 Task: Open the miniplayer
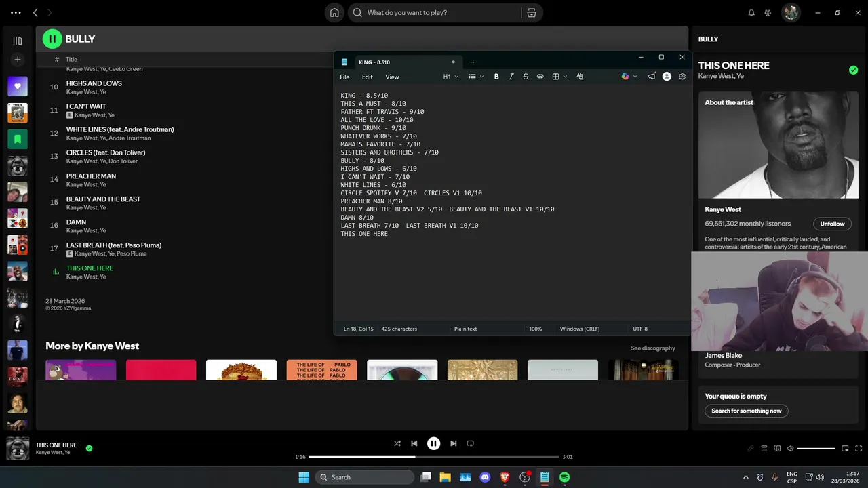pos(845,448)
